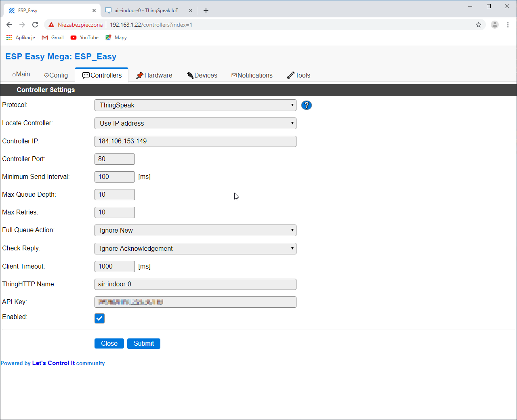
Task: Click the not-secure warning triangle icon
Action: click(51, 25)
